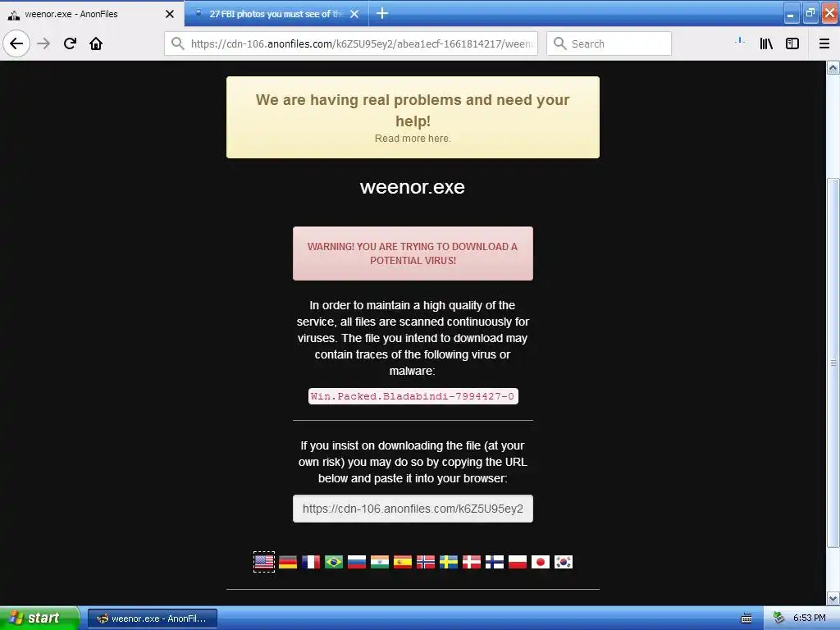Screen dimensions: 840x630
Task: Select the Japanese flag language
Action: pos(541,562)
